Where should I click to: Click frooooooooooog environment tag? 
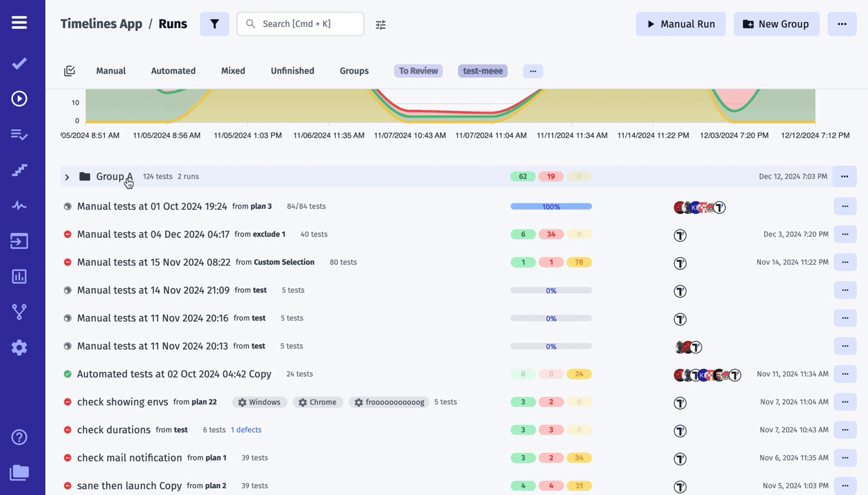pyautogui.click(x=389, y=402)
